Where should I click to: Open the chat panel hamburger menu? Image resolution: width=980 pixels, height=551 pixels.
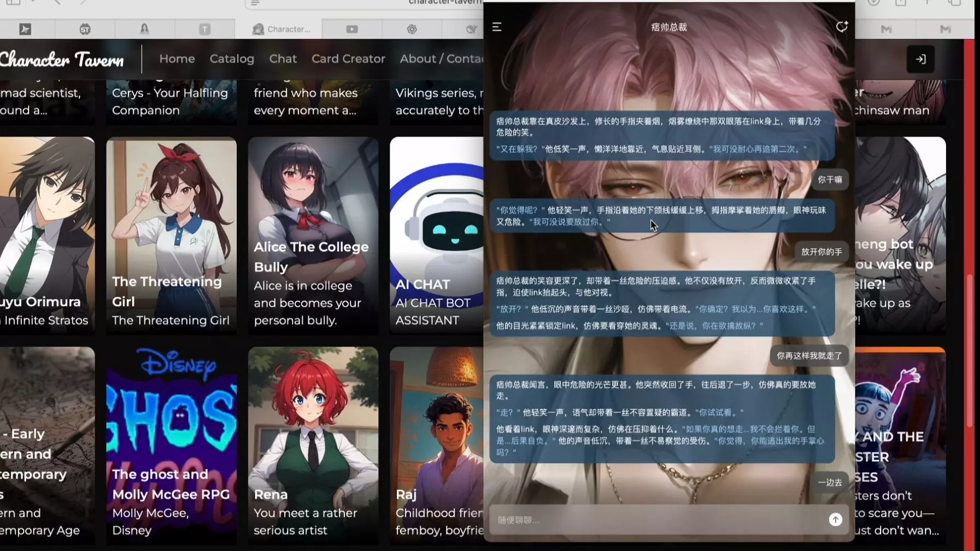click(x=497, y=27)
